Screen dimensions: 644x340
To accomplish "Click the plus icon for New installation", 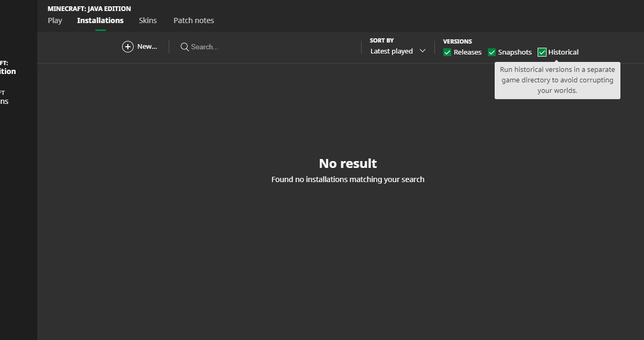I will [x=128, y=47].
